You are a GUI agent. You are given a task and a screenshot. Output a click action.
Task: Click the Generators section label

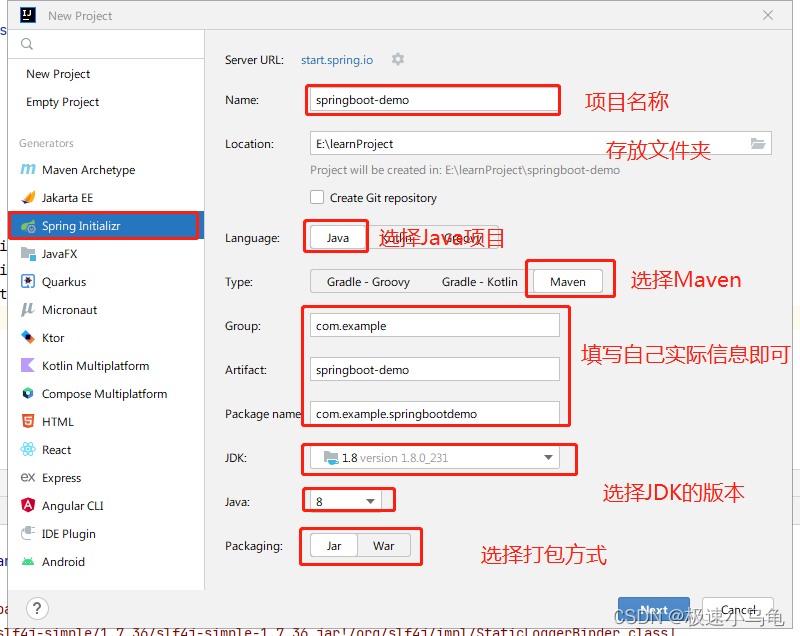tap(46, 143)
